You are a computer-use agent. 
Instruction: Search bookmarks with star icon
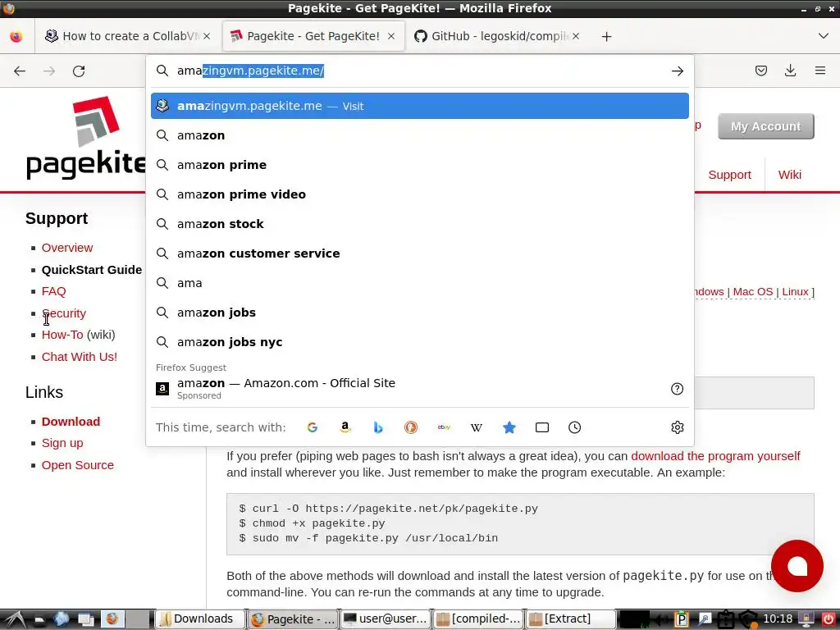[509, 427]
